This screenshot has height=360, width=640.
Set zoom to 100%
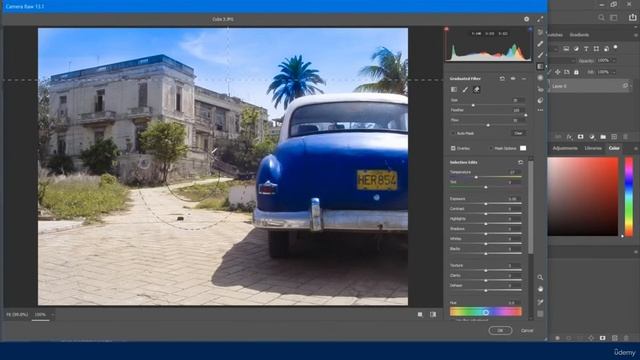coord(40,315)
